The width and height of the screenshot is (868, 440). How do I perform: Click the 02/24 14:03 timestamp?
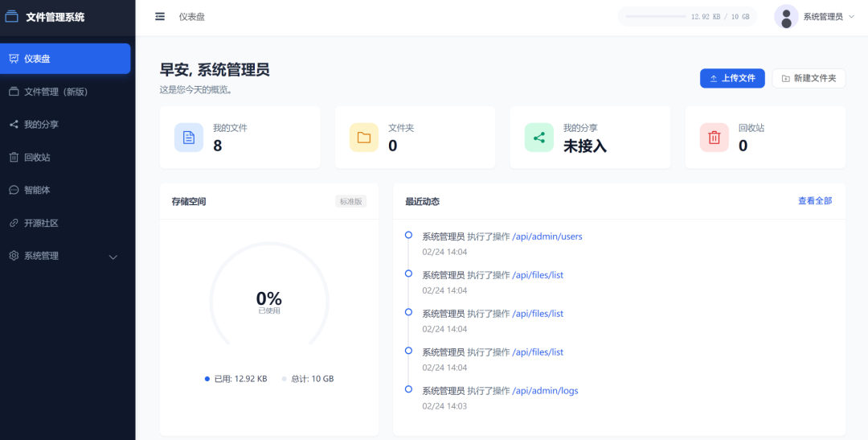444,406
